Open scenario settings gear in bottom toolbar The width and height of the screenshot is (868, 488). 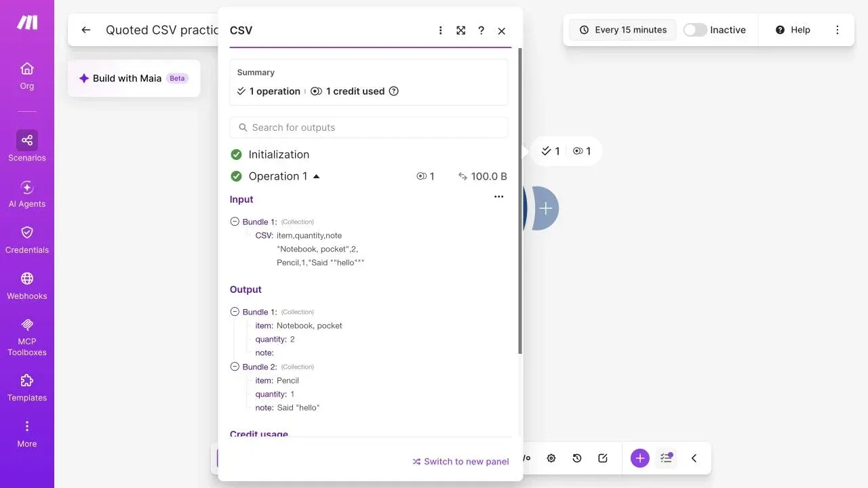click(551, 458)
